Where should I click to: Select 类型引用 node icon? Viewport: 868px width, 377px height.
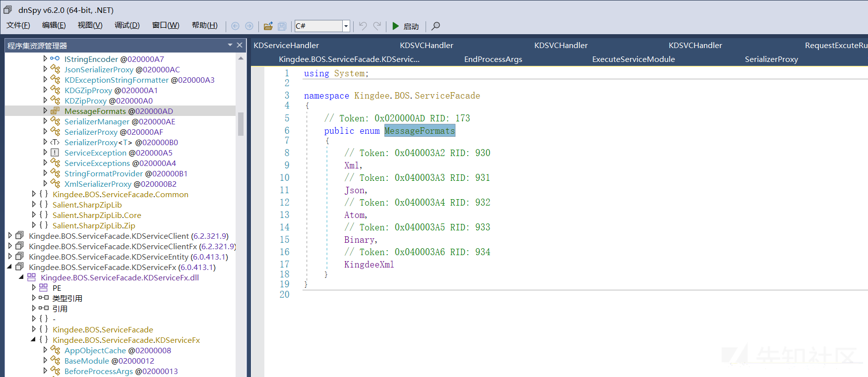[43, 298]
